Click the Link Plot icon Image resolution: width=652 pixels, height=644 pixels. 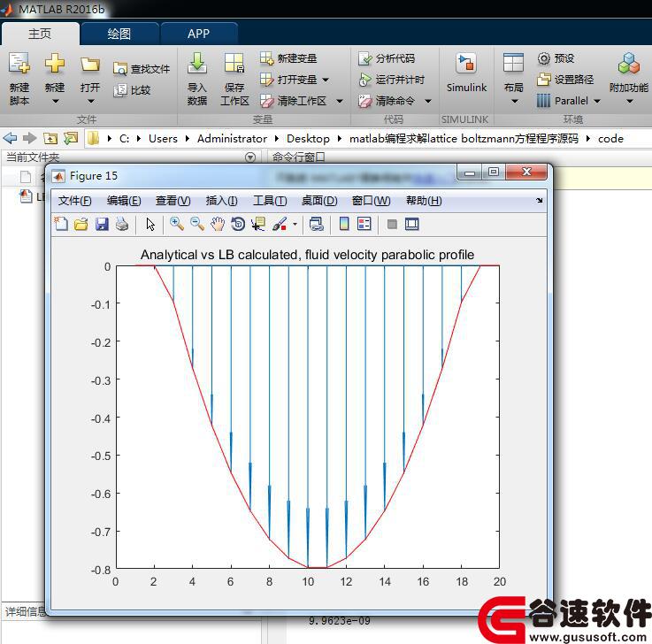[317, 224]
